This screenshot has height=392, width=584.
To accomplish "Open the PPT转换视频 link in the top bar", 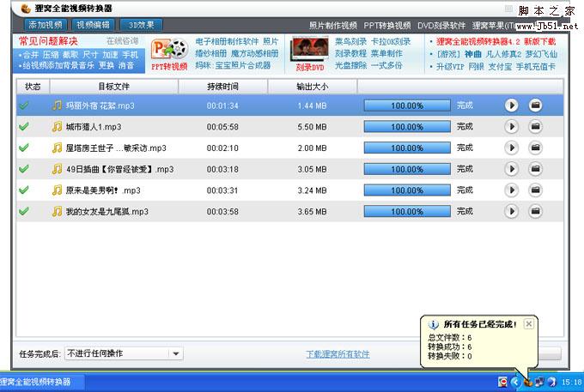I will point(387,25).
